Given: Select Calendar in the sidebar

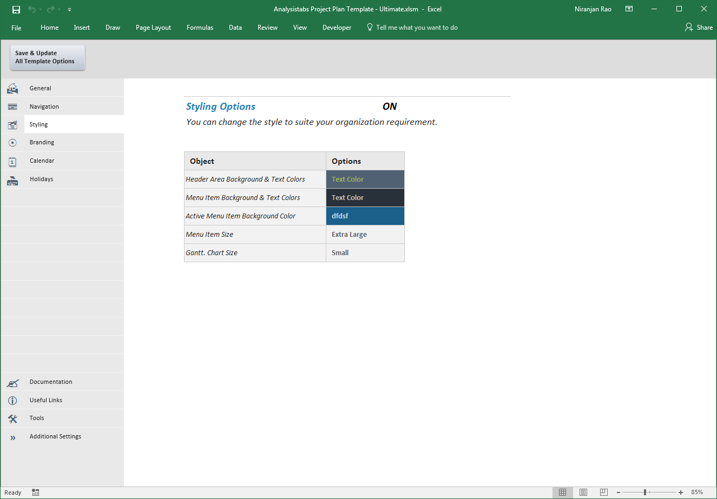Looking at the screenshot, I should (x=62, y=161).
